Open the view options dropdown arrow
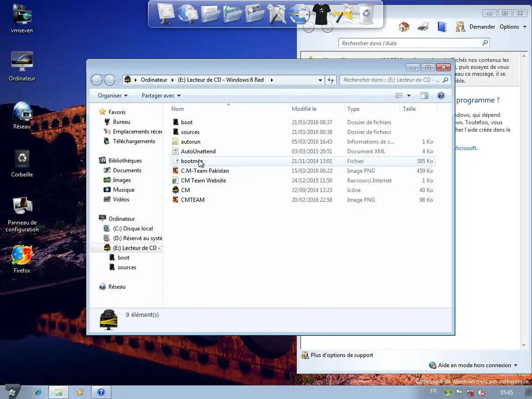Screen dimensions: 532x399 409,96
